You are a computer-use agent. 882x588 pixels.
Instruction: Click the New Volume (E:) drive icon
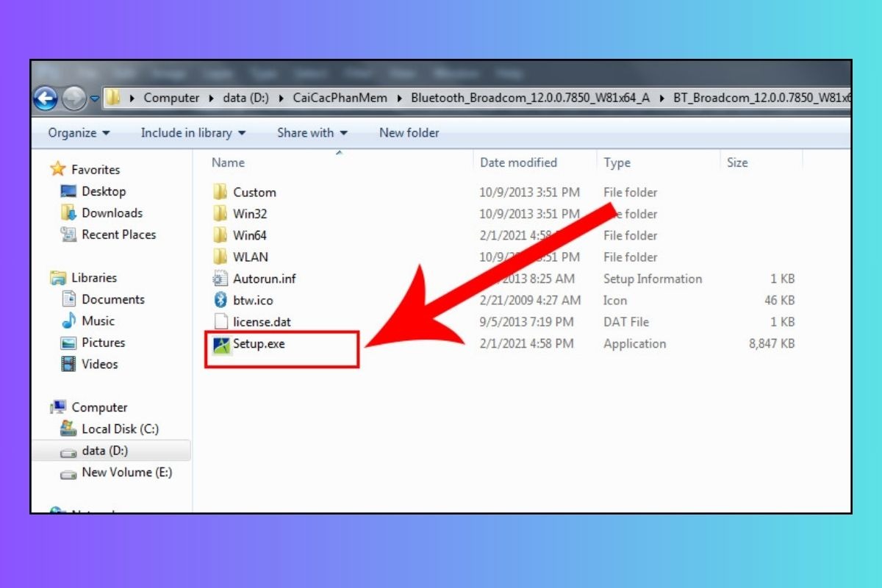pyautogui.click(x=68, y=473)
